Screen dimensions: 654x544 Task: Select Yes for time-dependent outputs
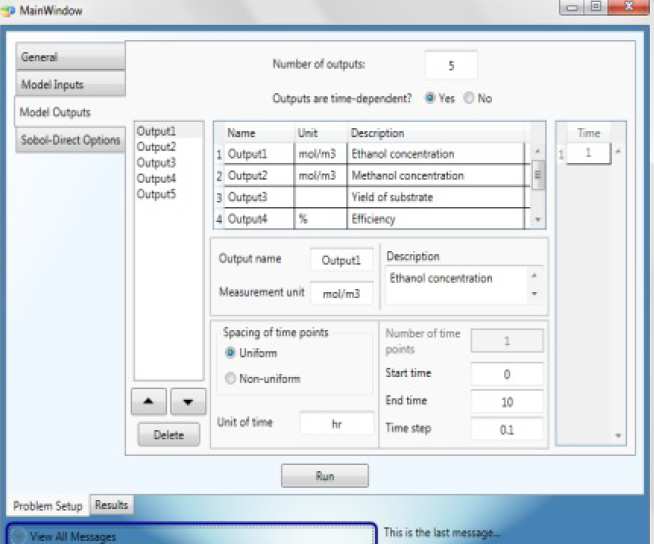[431, 99]
